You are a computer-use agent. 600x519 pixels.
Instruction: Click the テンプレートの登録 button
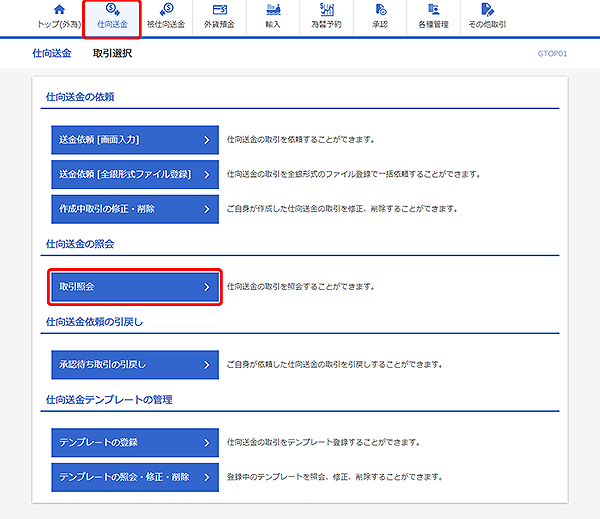point(135,442)
